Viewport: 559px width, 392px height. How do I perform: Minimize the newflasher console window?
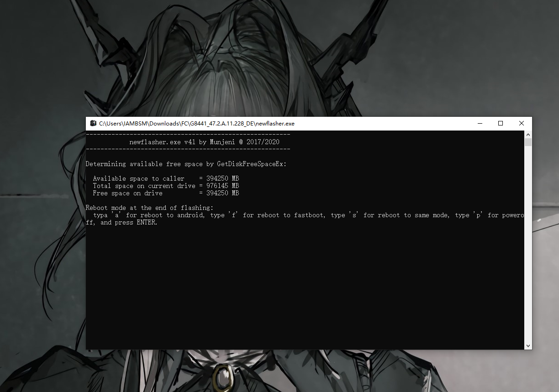480,123
